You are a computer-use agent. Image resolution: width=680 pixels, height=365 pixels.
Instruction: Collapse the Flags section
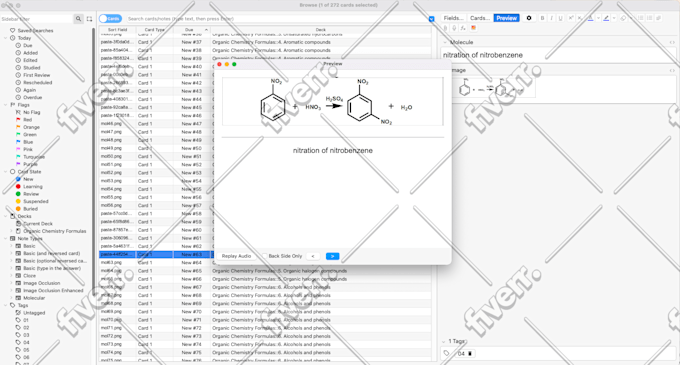[6, 104]
